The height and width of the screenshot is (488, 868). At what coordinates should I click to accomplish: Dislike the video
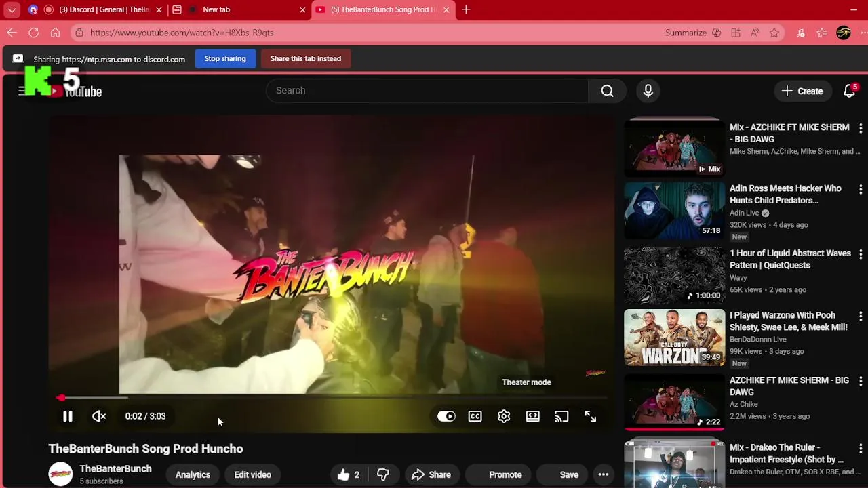tap(383, 474)
